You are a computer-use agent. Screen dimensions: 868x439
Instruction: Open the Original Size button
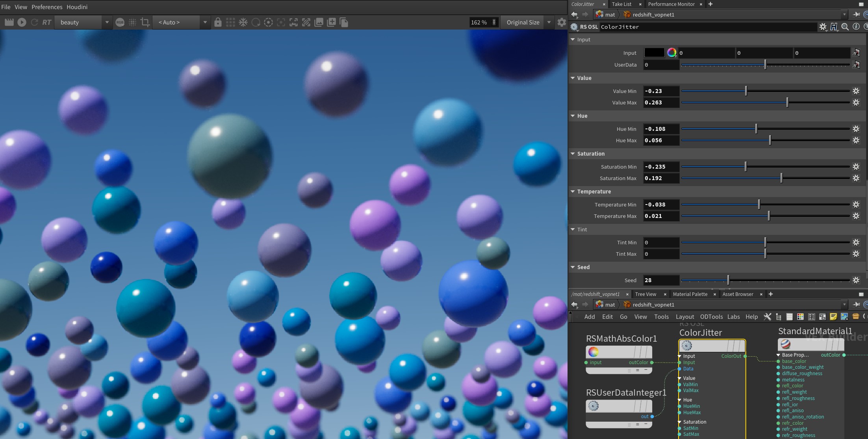523,22
